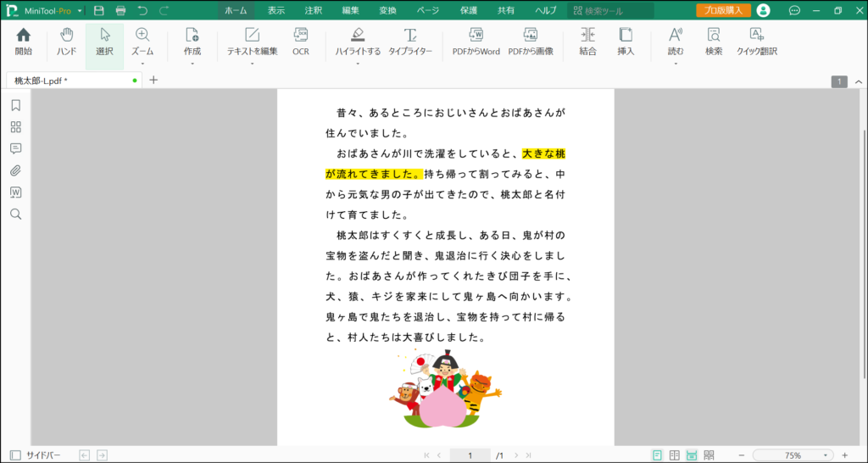Click the Print icon in title bar

click(120, 10)
